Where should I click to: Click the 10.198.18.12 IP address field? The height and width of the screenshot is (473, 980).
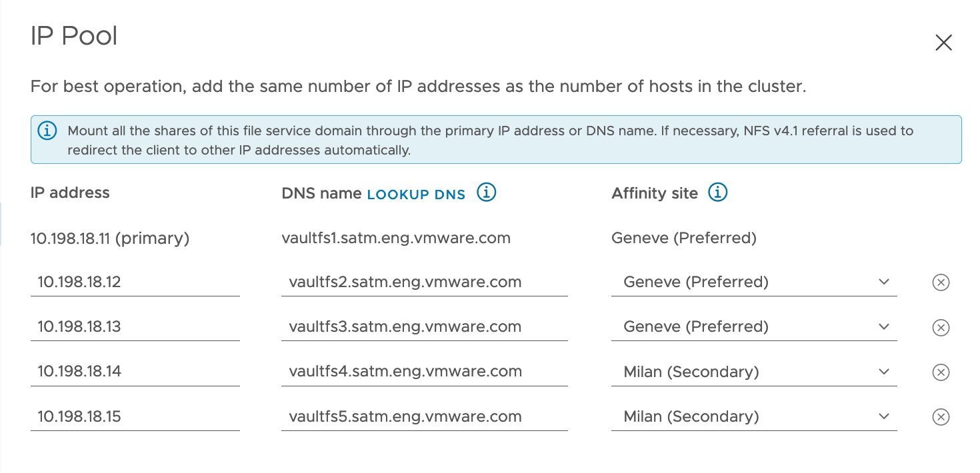pos(133,282)
